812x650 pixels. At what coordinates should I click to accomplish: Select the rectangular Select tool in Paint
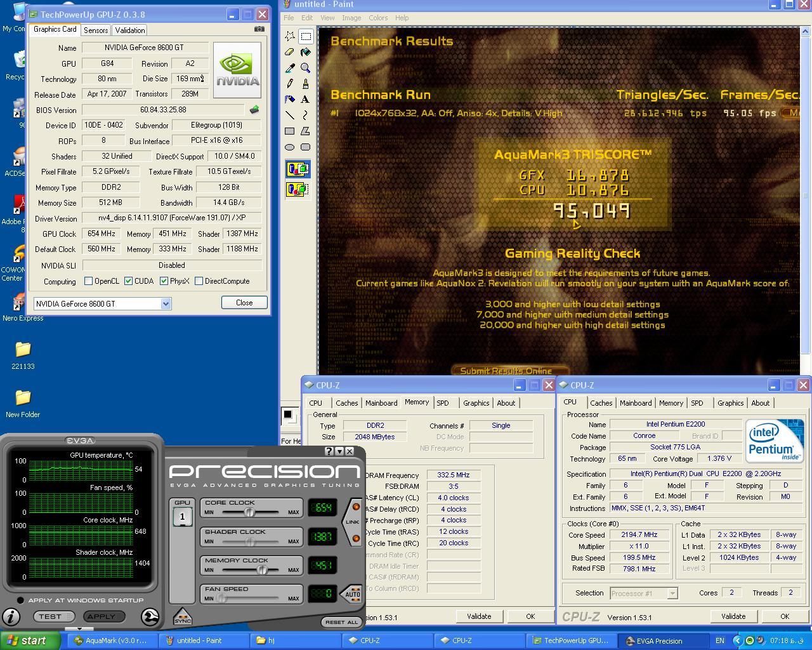[306, 36]
